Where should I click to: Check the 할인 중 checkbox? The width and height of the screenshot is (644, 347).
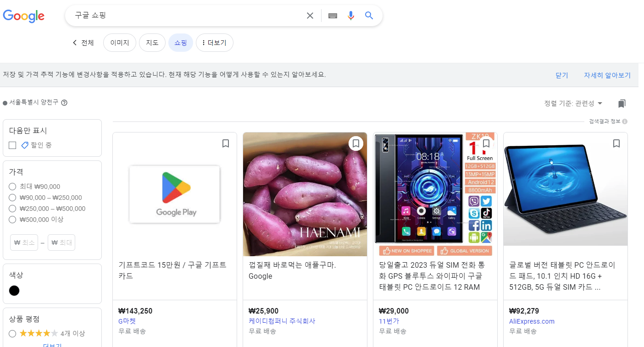pos(12,145)
